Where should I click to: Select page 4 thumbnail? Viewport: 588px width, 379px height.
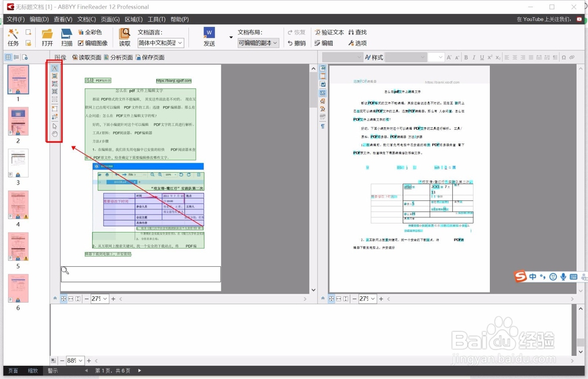(18, 205)
